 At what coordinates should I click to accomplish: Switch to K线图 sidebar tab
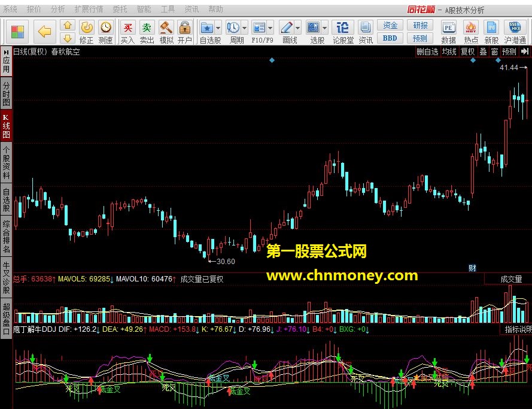6,126
